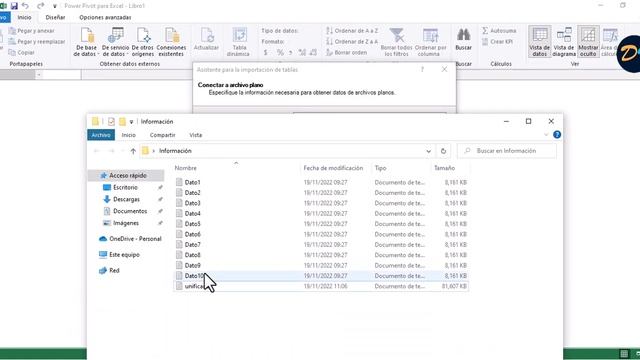This screenshot has width=640, height=360.
Task: Click Pegar y anexar
Action: click(x=31, y=31)
